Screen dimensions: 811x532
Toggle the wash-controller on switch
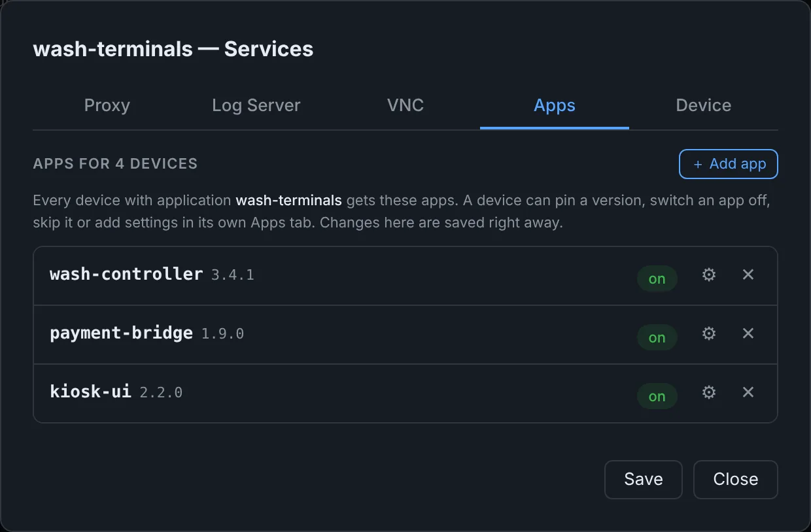(657, 279)
